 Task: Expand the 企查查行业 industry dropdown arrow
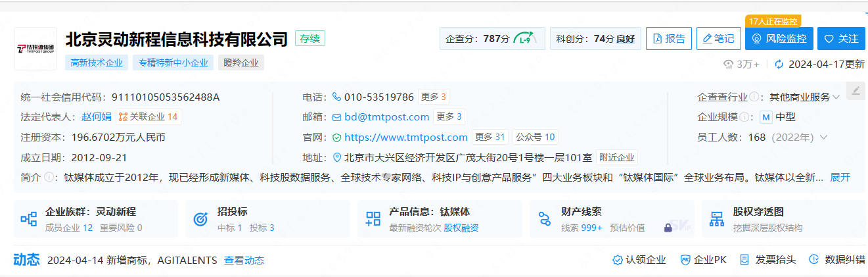pos(836,97)
